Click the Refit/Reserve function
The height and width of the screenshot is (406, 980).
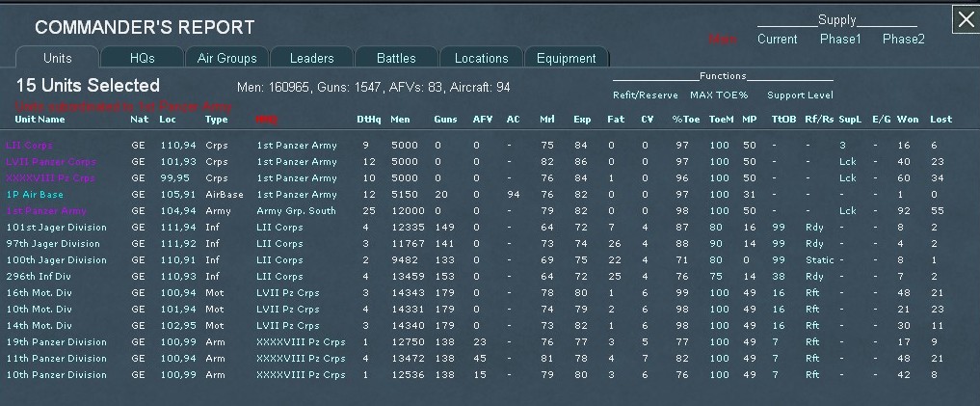(645, 95)
